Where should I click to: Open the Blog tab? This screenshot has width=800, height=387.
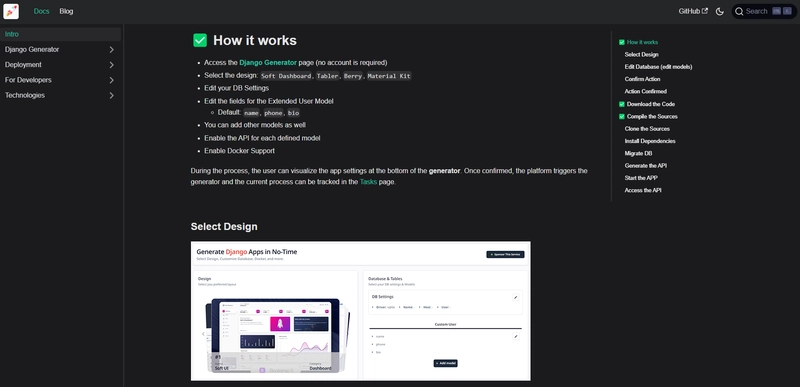[x=66, y=11]
